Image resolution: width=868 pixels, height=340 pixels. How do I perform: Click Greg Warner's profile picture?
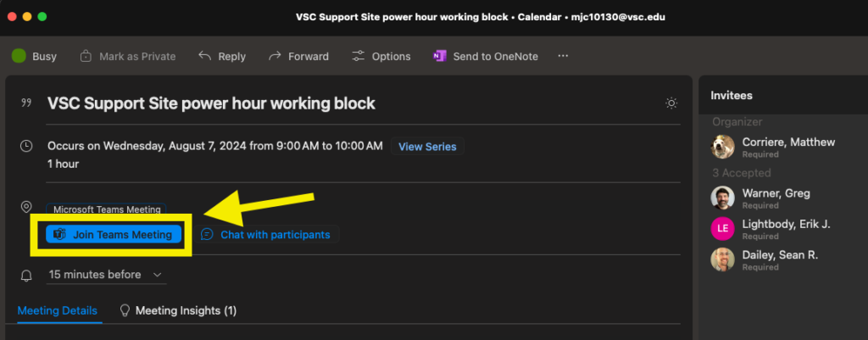tap(723, 198)
